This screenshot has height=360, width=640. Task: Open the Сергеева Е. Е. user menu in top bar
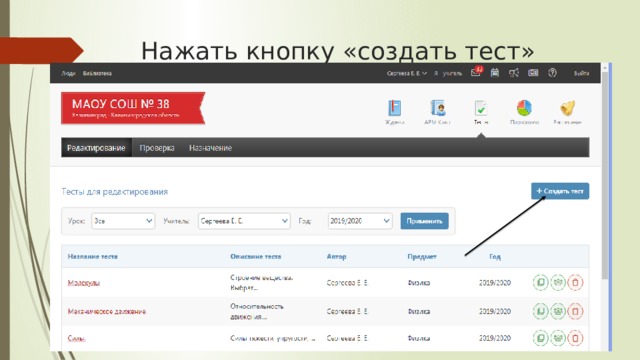coord(407,73)
